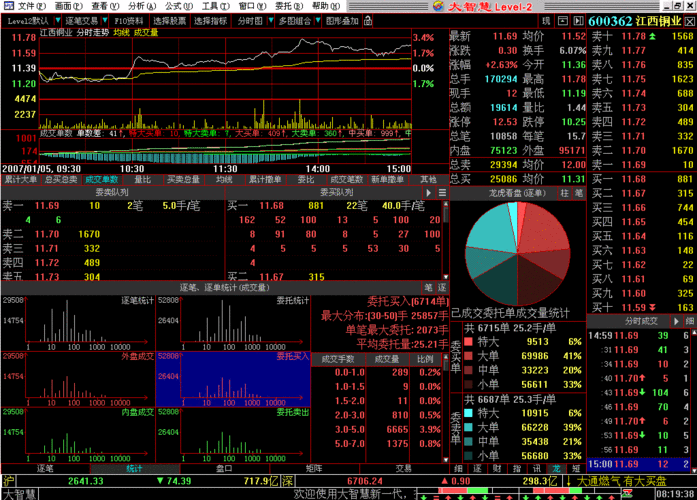This screenshot has height=500, width=697.
Task: Open the 工具 menu
Action: pyautogui.click(x=216, y=6)
